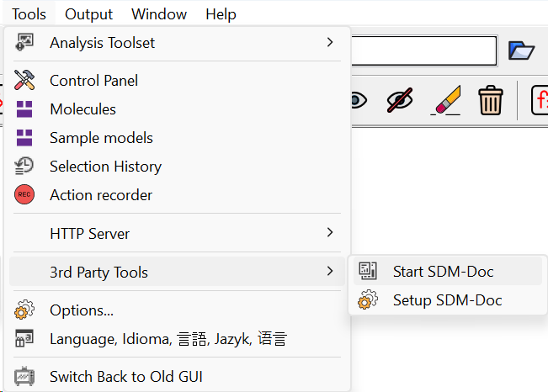Image resolution: width=548 pixels, height=392 pixels.
Task: Click the eraser highlighter toolbar icon
Action: (x=446, y=100)
